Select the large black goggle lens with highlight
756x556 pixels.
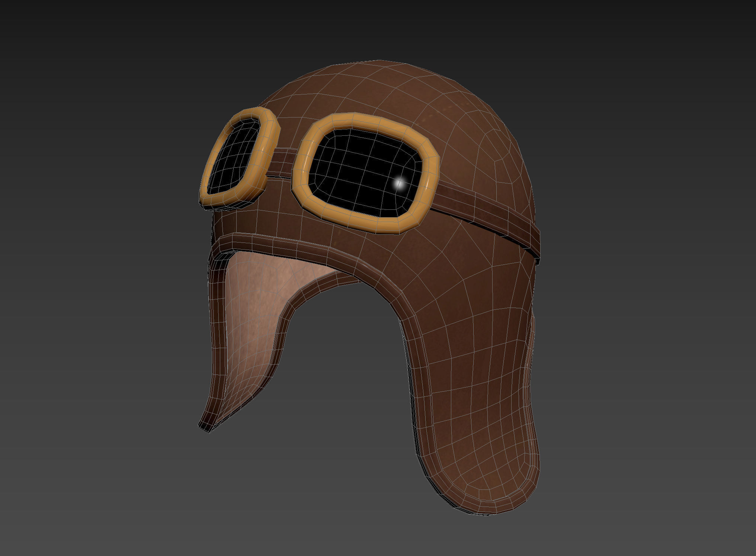(365, 173)
